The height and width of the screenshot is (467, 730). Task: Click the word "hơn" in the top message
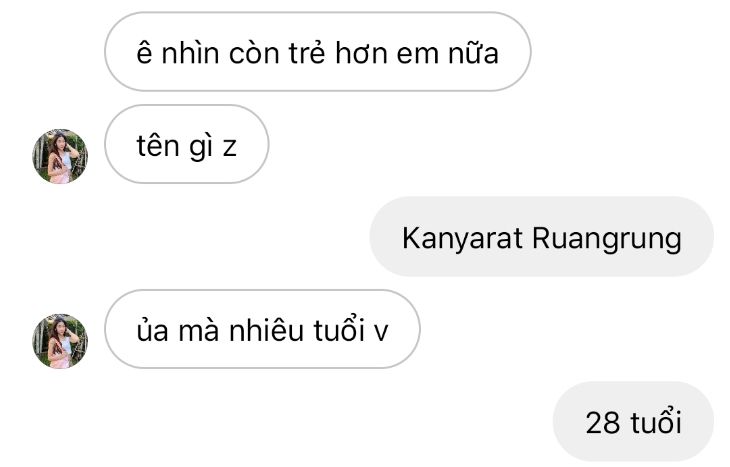(x=361, y=52)
